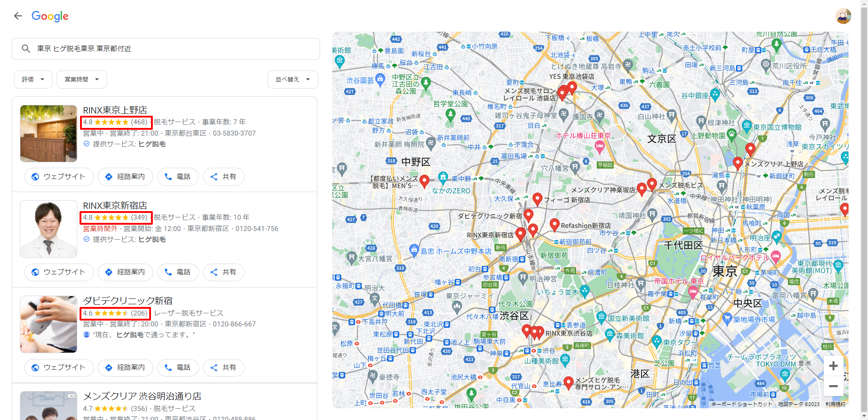Image resolution: width=868 pixels, height=420 pixels.
Task: Click the 築地場外市場 shopping icon
Action: pyautogui.click(x=727, y=318)
